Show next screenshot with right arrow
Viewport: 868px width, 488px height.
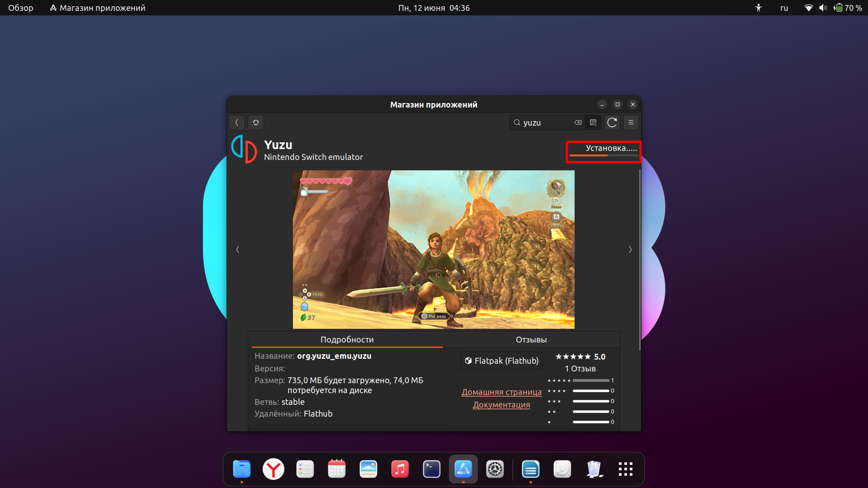(630, 249)
